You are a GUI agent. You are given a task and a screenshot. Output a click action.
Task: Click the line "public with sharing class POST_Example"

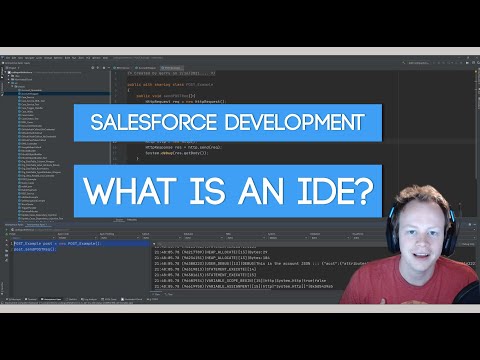(x=170, y=84)
